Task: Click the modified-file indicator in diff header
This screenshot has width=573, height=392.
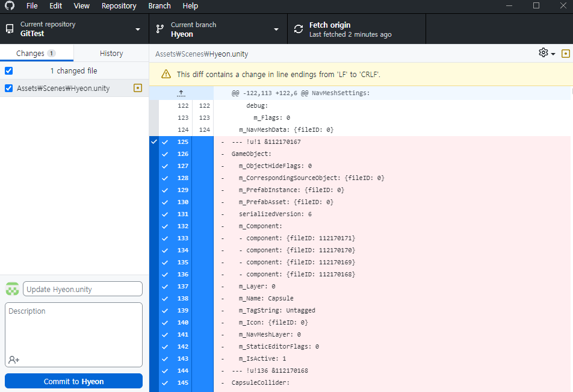Action: 565,54
